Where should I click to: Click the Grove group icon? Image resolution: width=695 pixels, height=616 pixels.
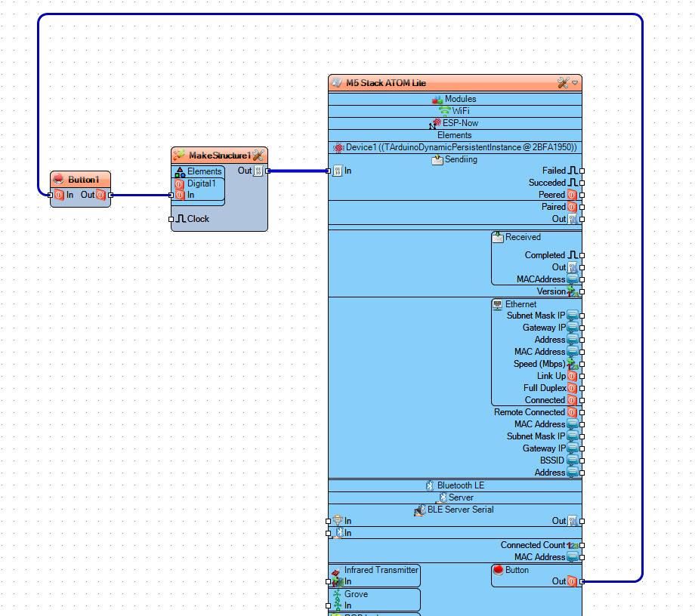pos(337,594)
